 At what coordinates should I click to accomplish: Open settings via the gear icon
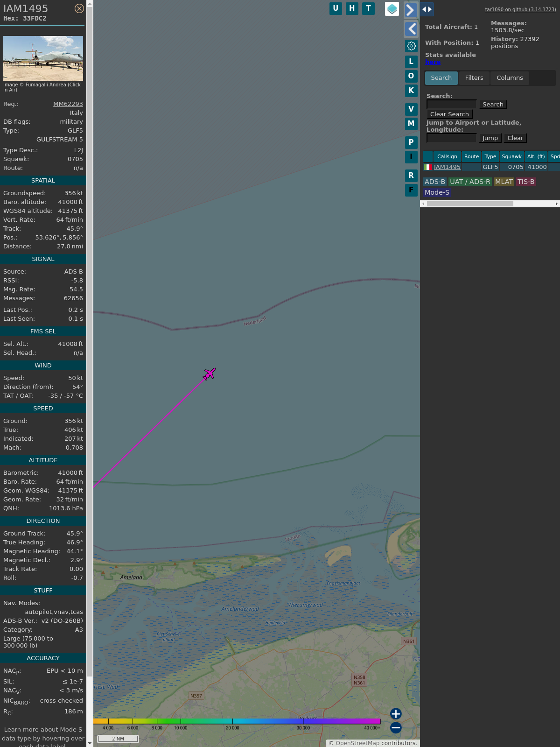click(x=411, y=46)
